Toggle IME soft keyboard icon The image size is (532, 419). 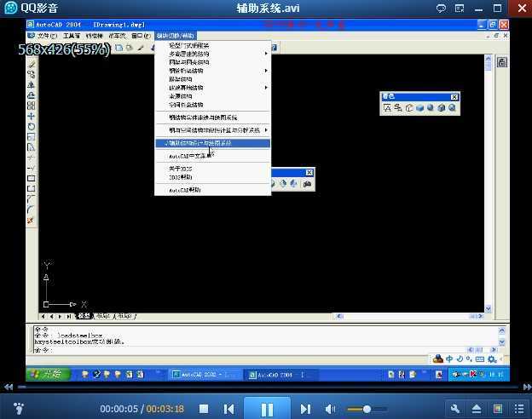pos(480,359)
